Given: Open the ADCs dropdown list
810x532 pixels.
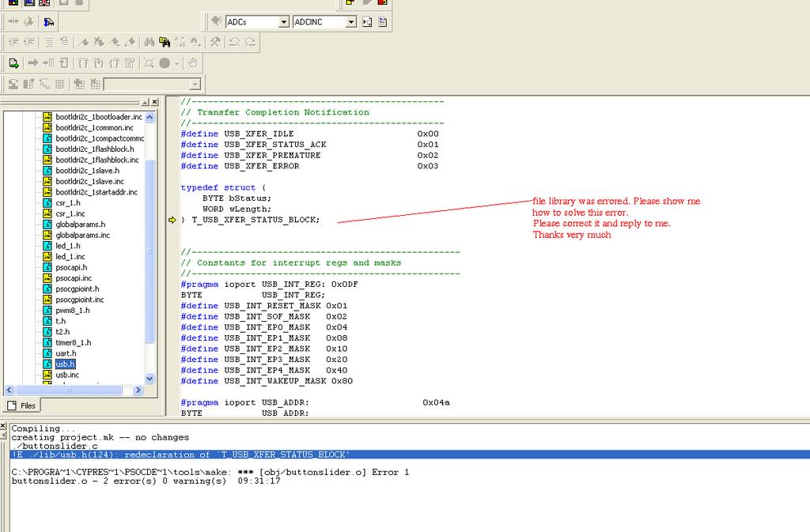Looking at the screenshot, I should [x=283, y=22].
